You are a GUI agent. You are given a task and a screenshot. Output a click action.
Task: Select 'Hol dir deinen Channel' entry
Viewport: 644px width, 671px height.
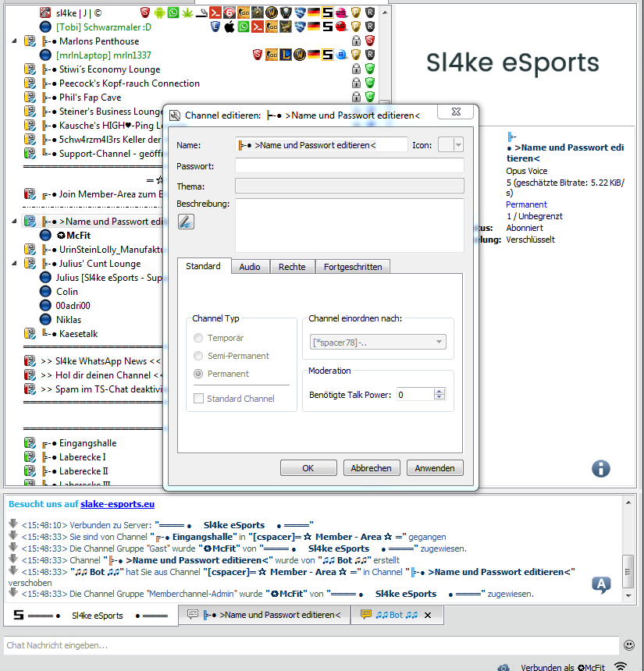[101, 375]
